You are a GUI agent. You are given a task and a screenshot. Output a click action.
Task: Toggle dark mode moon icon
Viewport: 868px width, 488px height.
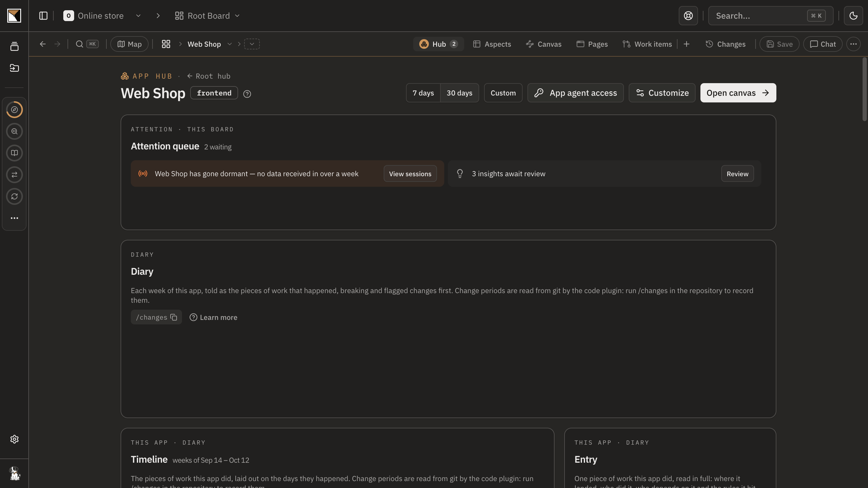point(853,16)
